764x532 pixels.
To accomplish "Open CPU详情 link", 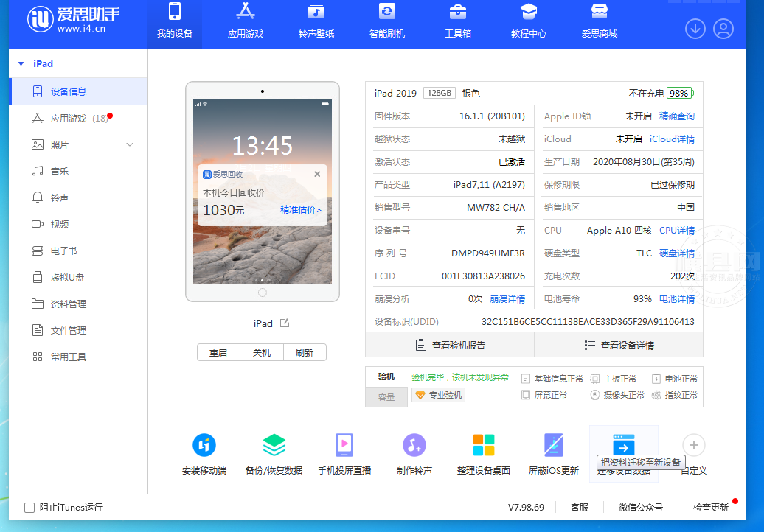I will pyautogui.click(x=677, y=230).
